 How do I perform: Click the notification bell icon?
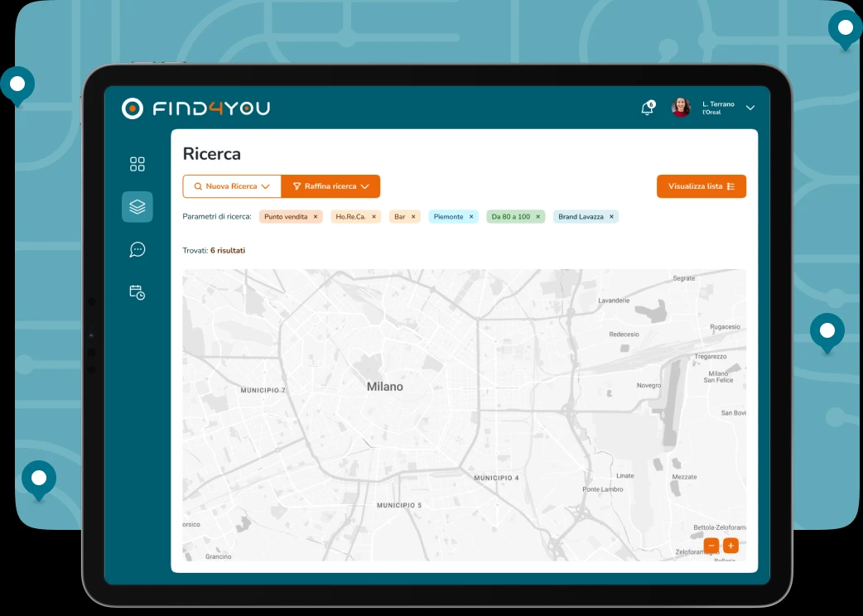click(648, 108)
